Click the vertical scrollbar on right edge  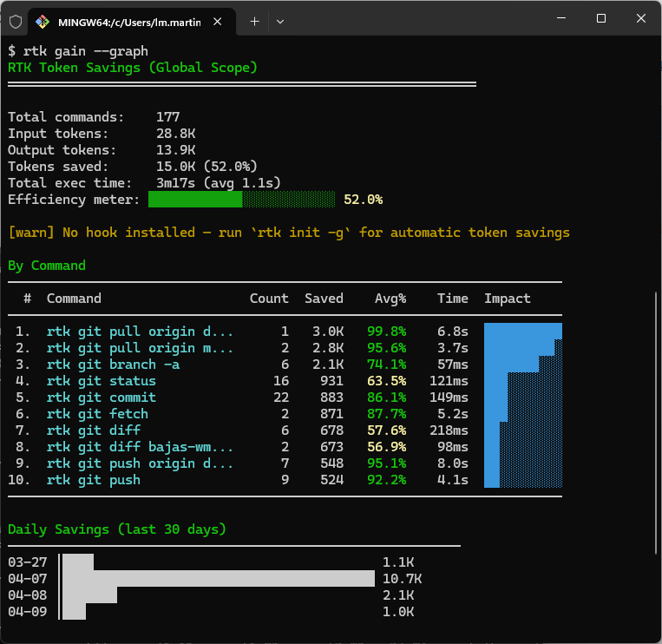click(x=656, y=417)
